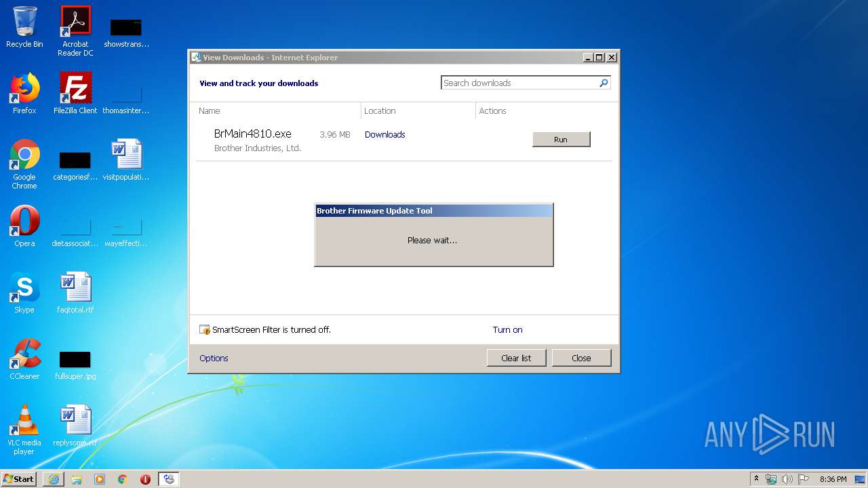This screenshot has width=868, height=488.
Task: Open Windows Media Player in taskbar
Action: (100, 479)
